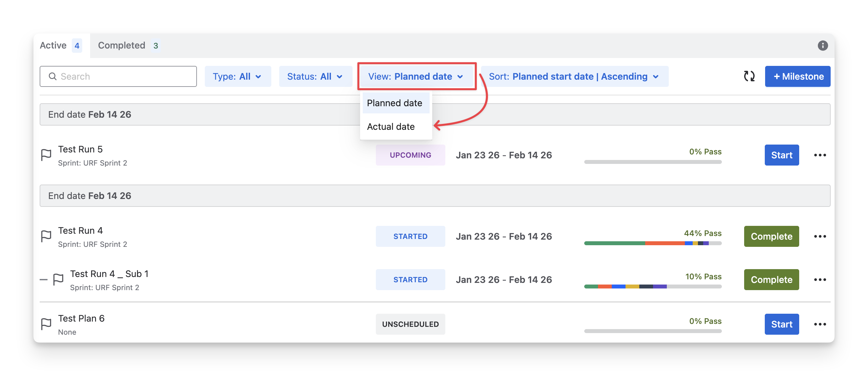Click the flag icon beside Test Plan 6
The image size is (868, 376).
[46, 324]
